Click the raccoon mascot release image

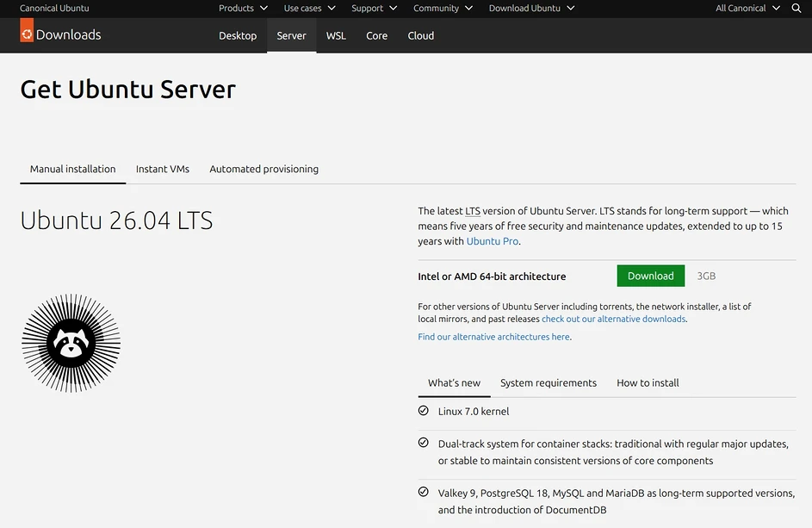pyautogui.click(x=71, y=343)
